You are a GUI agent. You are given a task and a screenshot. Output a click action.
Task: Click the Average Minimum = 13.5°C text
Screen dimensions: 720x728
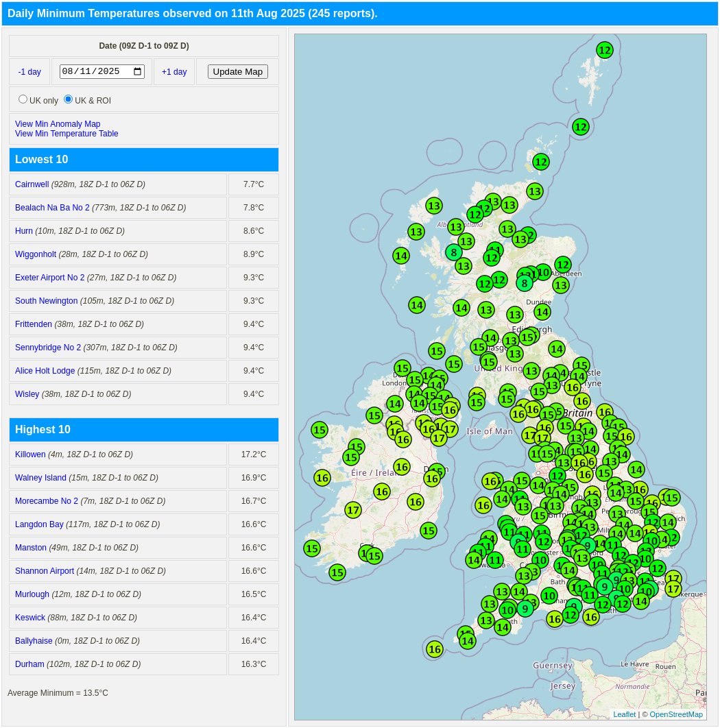point(58,693)
